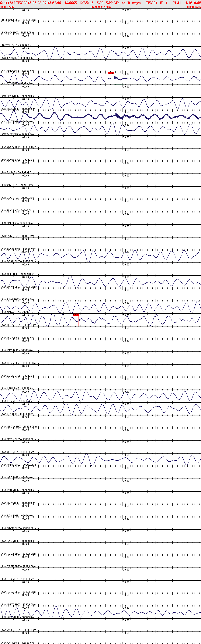Select the UW OFR BHZ station label

pyautogui.click(x=18, y=452)
